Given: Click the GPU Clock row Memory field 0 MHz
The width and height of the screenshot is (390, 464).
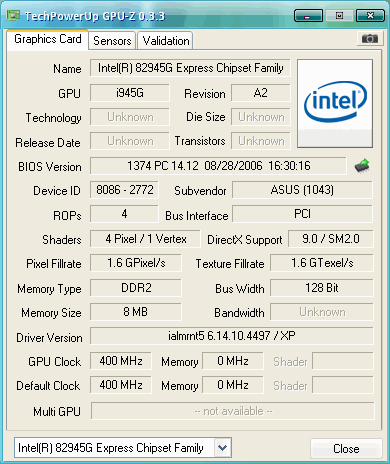Looking at the screenshot, I should pyautogui.click(x=233, y=361).
